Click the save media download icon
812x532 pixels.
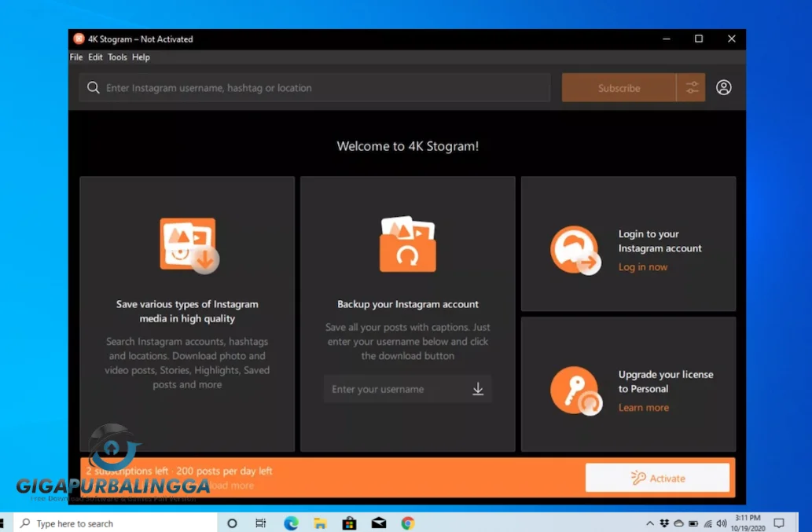tap(189, 245)
